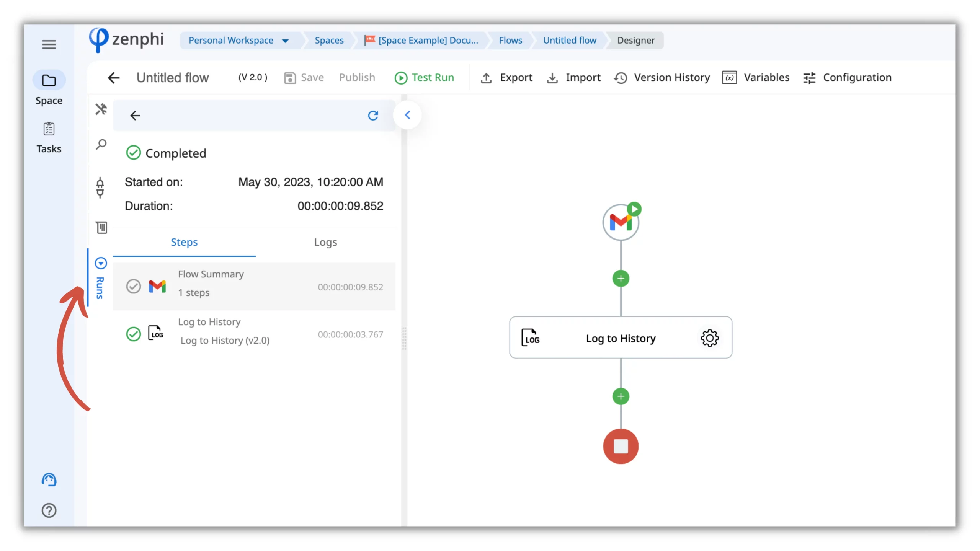Open settings gear on Log to History
The width and height of the screenshot is (980, 551).
(x=709, y=338)
